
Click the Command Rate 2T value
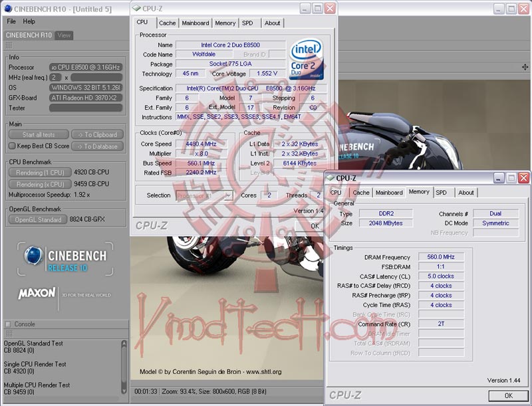coord(441,324)
